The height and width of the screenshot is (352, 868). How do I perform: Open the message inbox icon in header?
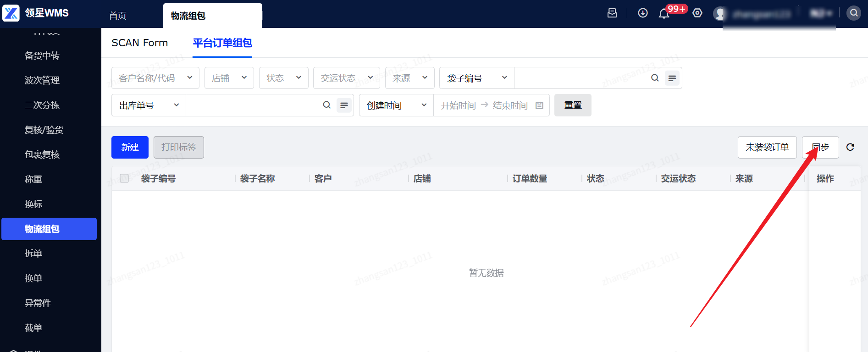[612, 13]
